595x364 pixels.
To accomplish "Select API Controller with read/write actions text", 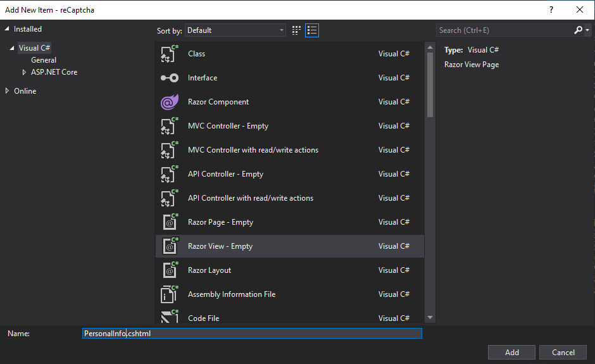I will (x=251, y=198).
